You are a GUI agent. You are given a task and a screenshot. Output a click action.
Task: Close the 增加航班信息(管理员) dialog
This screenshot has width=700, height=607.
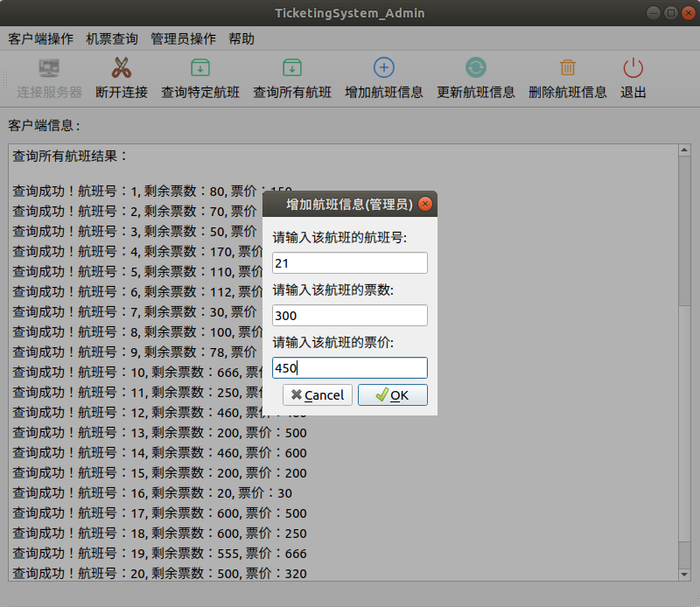point(425,205)
